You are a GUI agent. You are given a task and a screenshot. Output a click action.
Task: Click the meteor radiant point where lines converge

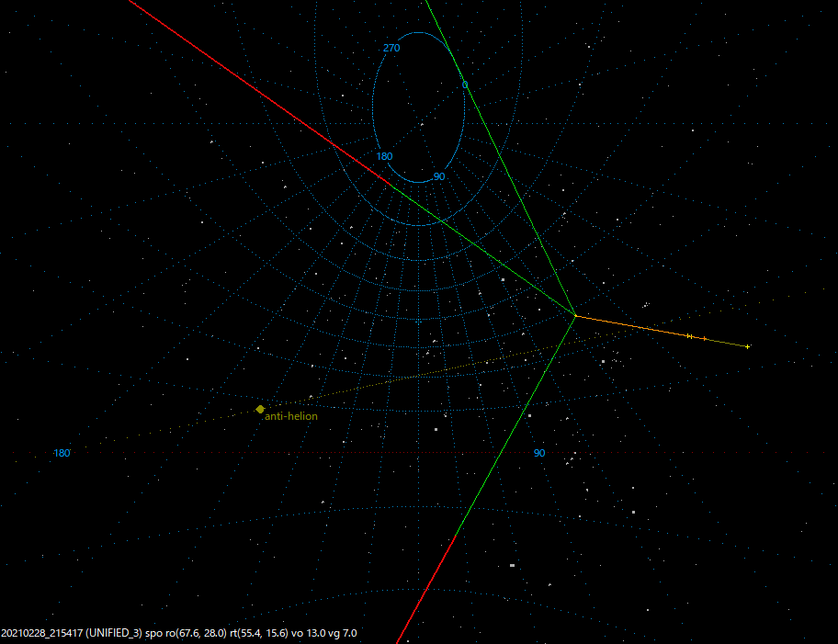pyautogui.click(x=576, y=316)
